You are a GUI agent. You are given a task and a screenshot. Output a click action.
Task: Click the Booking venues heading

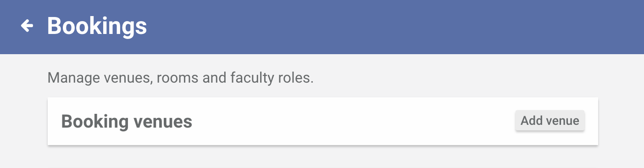click(x=127, y=122)
